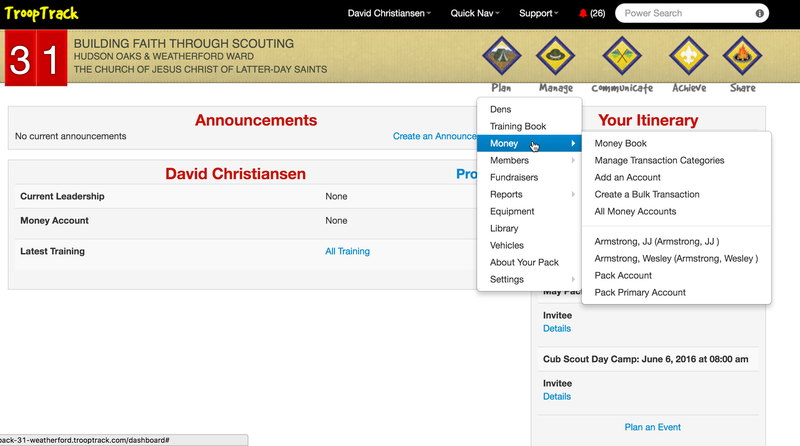Click Cub Scout Day Camp event title
The image size is (800, 446).
(x=645, y=359)
